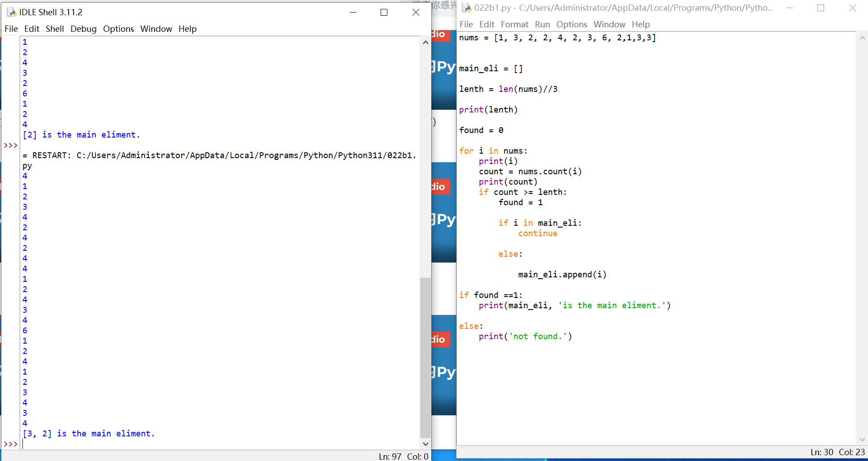This screenshot has height=461, width=868.
Task: Click the 'if found ==1:' line
Action: [x=491, y=295]
